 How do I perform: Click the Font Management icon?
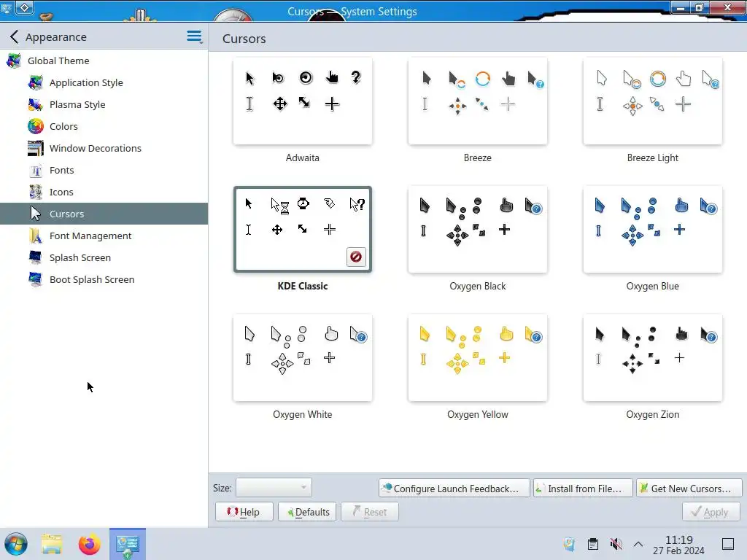(x=36, y=236)
